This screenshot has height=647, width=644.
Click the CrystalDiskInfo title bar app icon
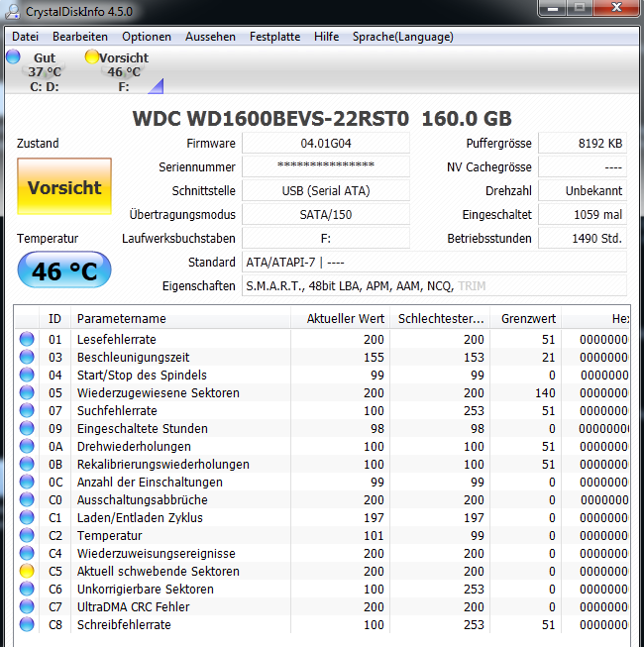point(13,11)
